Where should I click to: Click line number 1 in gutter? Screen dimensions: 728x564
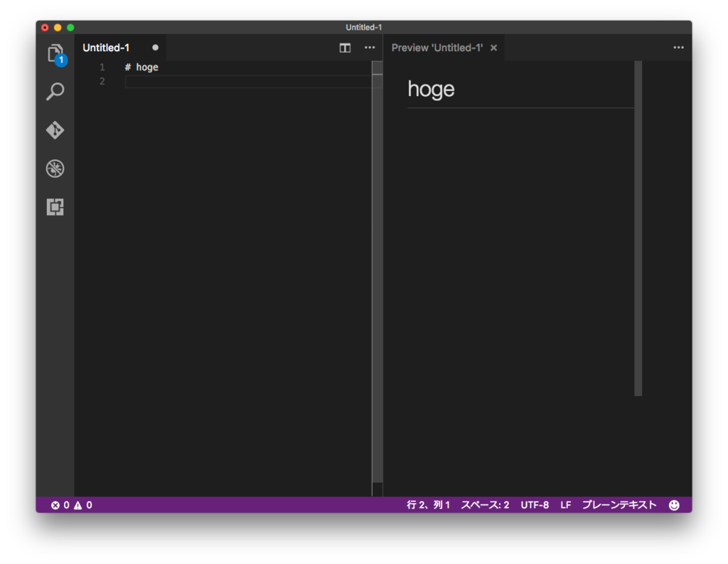tap(102, 68)
